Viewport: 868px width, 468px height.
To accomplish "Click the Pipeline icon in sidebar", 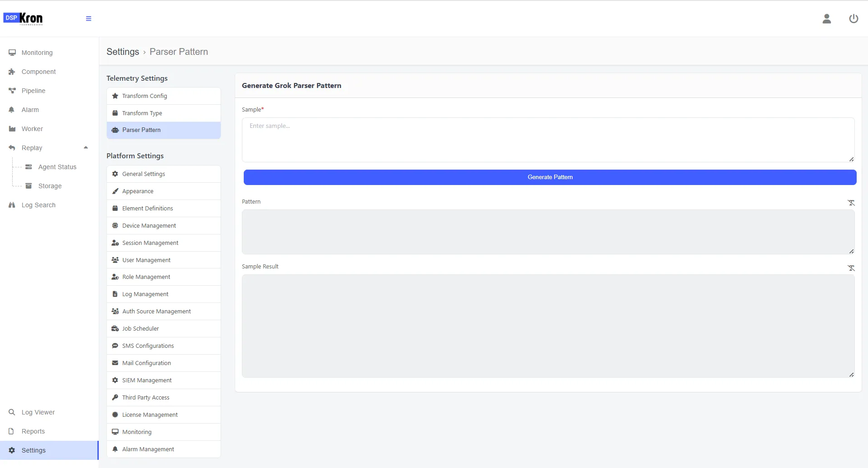I will [x=12, y=91].
